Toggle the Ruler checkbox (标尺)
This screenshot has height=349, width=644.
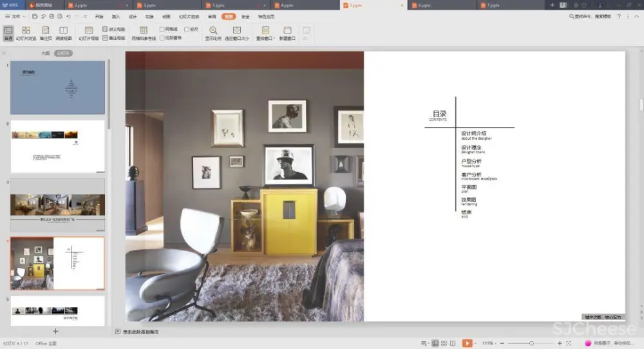pyautogui.click(x=187, y=29)
